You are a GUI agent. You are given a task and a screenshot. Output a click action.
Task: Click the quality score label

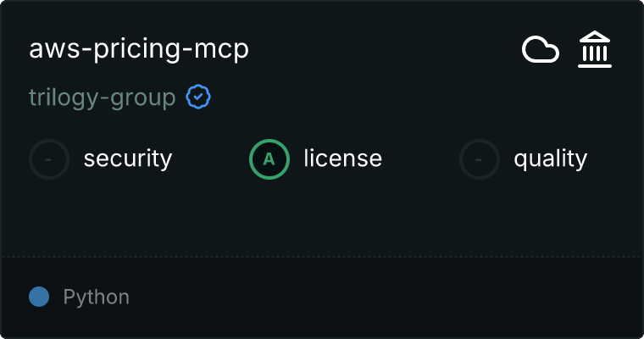pos(550,159)
